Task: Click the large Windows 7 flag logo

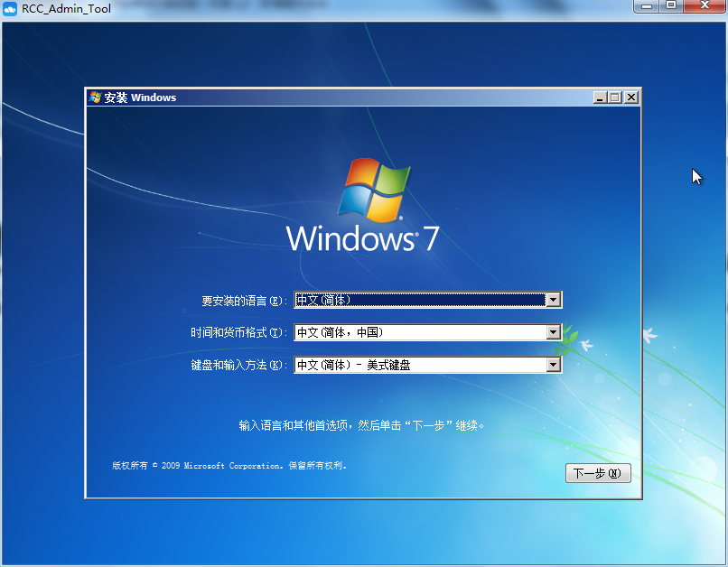Action: coord(374,191)
